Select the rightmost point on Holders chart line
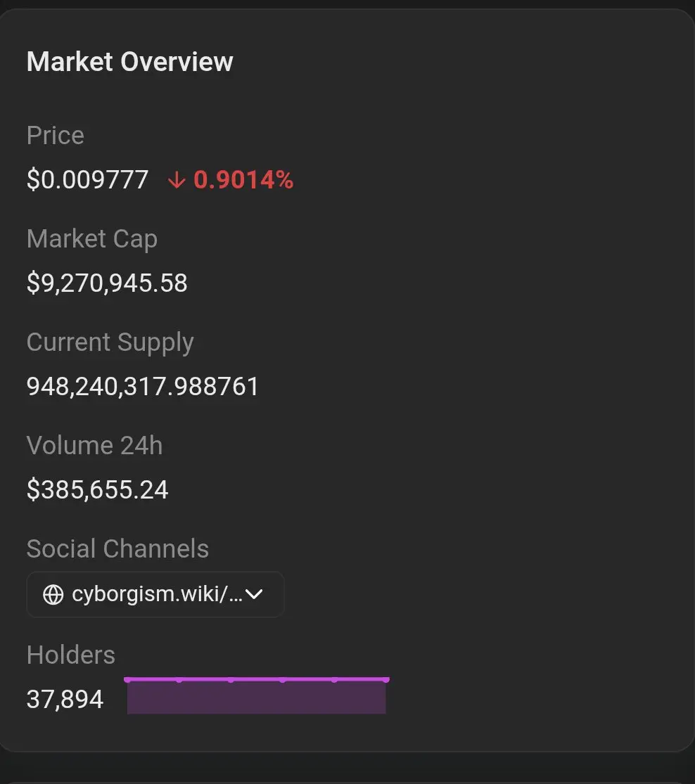 pyautogui.click(x=385, y=679)
